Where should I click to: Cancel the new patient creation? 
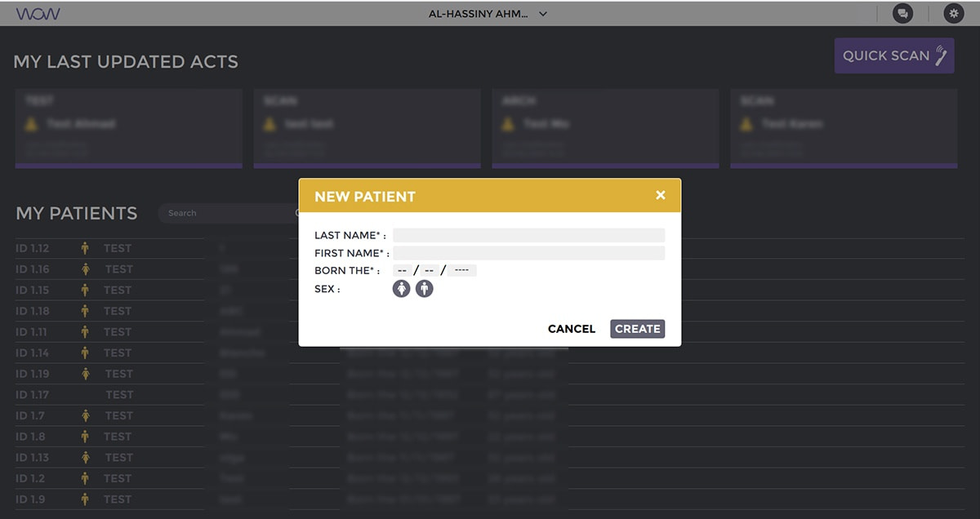(x=571, y=329)
